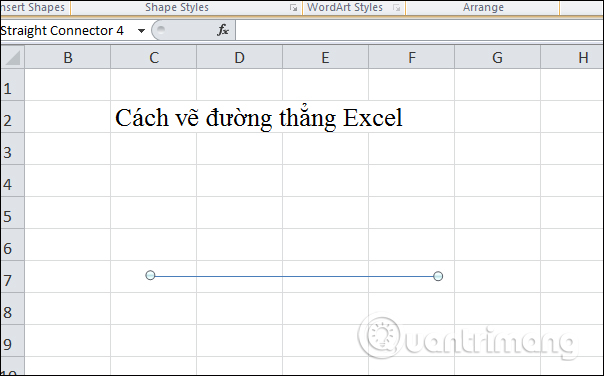Select row 8 header
The height and width of the screenshot is (376, 604).
(x=12, y=309)
